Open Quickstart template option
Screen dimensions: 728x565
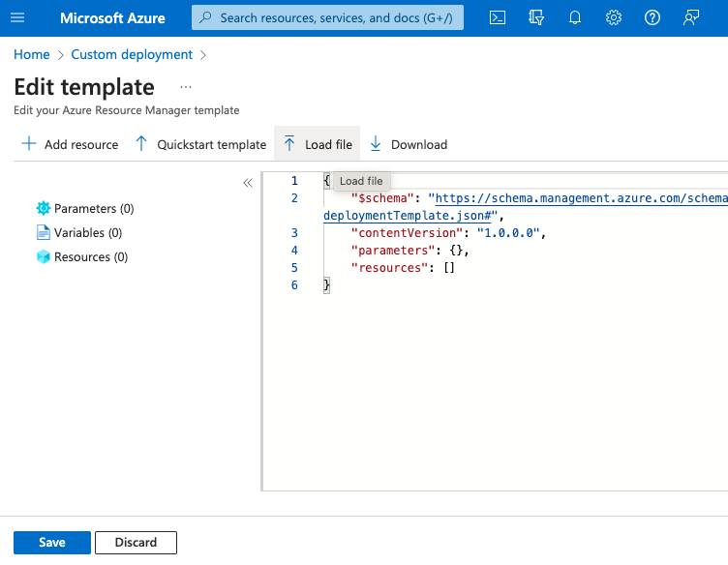click(199, 144)
